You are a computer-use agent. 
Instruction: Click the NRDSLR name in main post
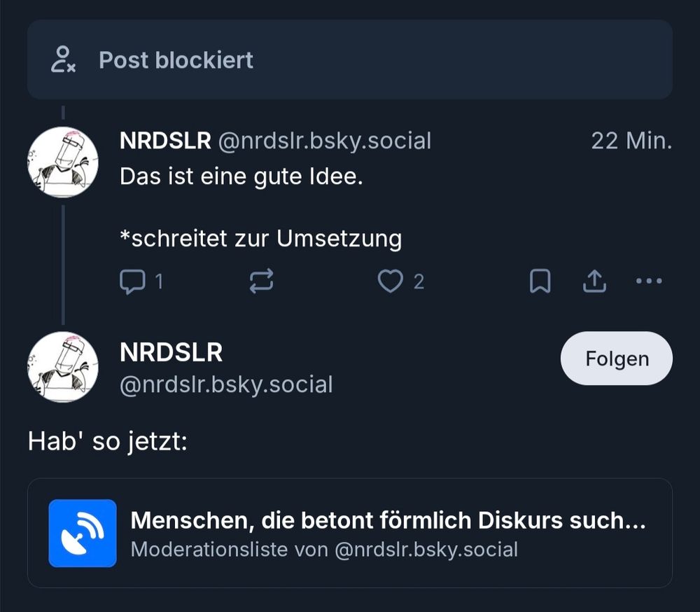click(x=171, y=352)
